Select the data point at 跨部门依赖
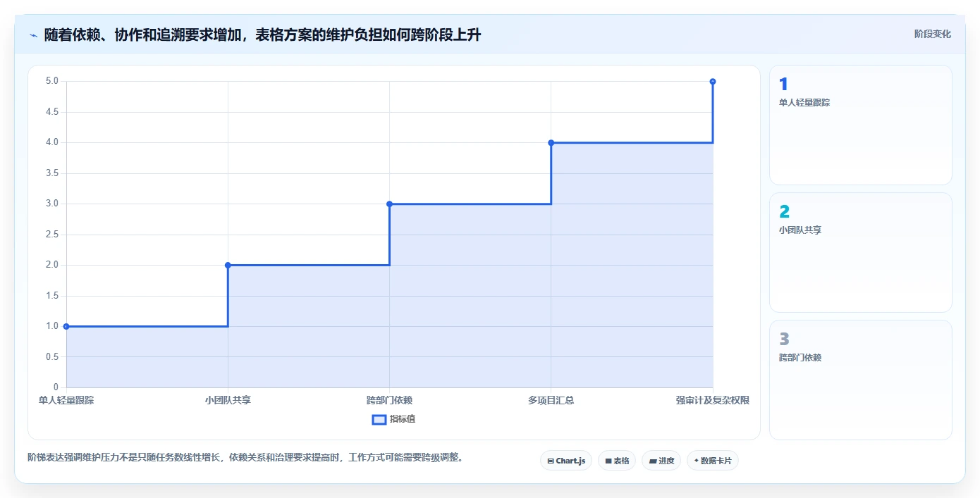This screenshot has width=980, height=498. (389, 204)
